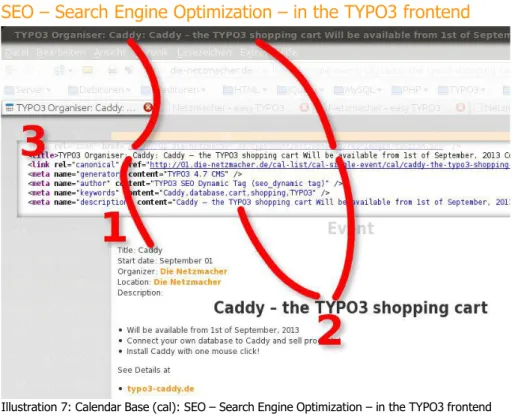Screen dimensions: 512x417
Task: Open the canonical URL in the source view
Action: [329, 165]
